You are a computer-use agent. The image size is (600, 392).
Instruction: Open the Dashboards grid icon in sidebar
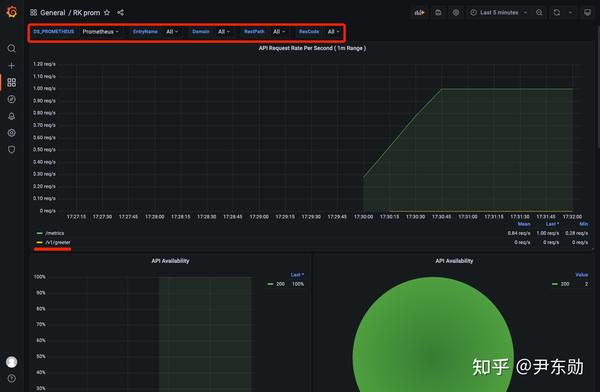[x=11, y=82]
